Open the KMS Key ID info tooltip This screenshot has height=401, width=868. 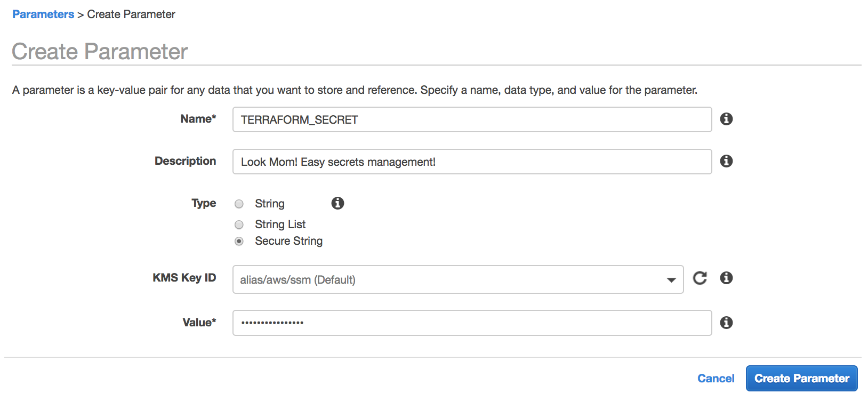(x=726, y=278)
